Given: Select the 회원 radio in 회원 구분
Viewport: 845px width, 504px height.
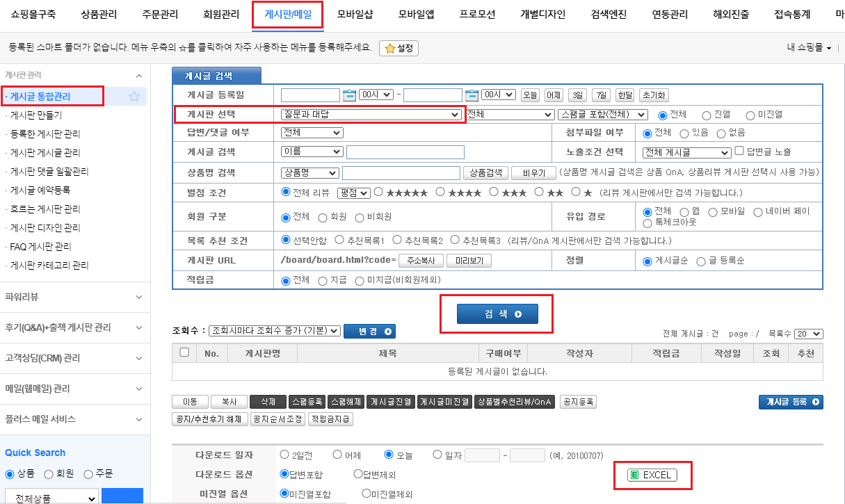Looking at the screenshot, I should (x=323, y=217).
